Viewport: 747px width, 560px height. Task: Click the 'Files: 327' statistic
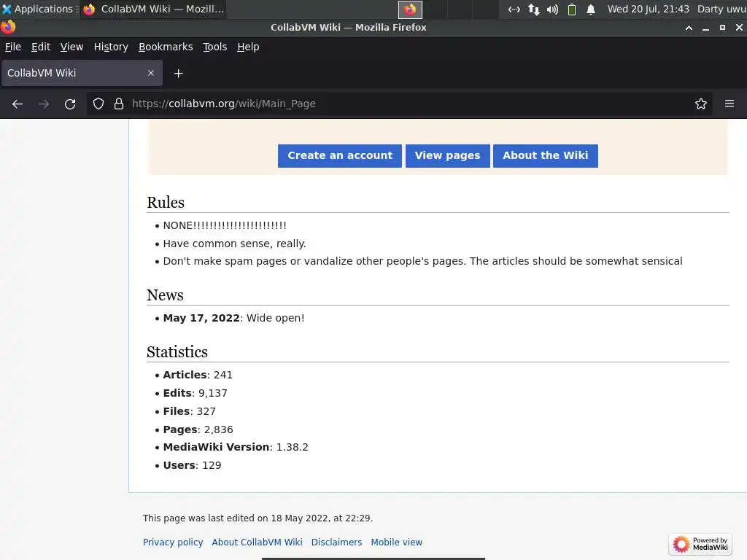[189, 411]
